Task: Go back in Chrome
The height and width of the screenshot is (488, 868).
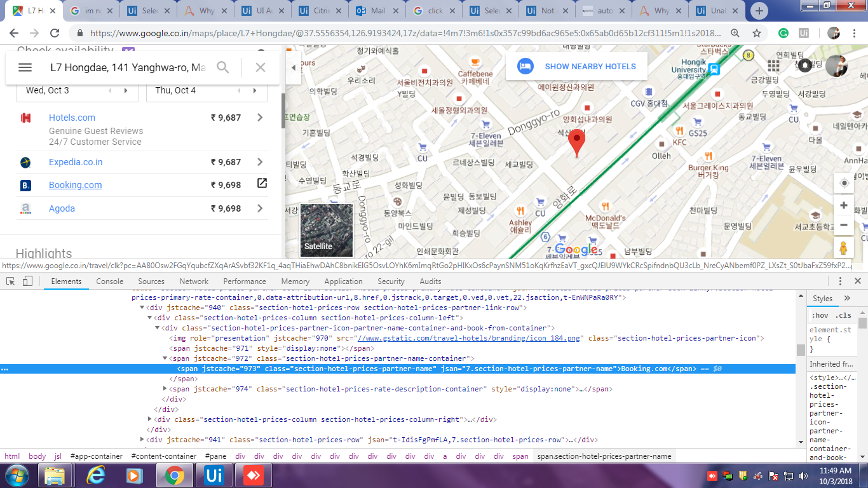Action: pyautogui.click(x=15, y=33)
